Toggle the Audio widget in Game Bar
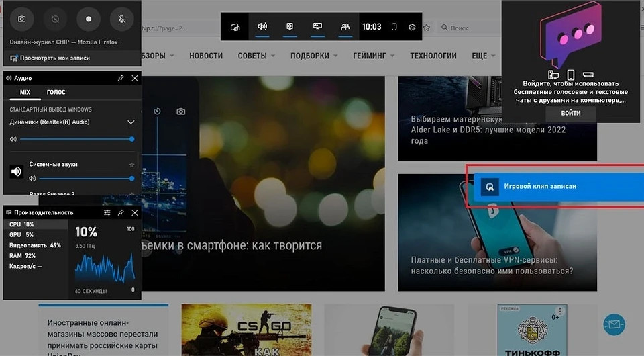Screen dimensions: 644x356 point(262,27)
